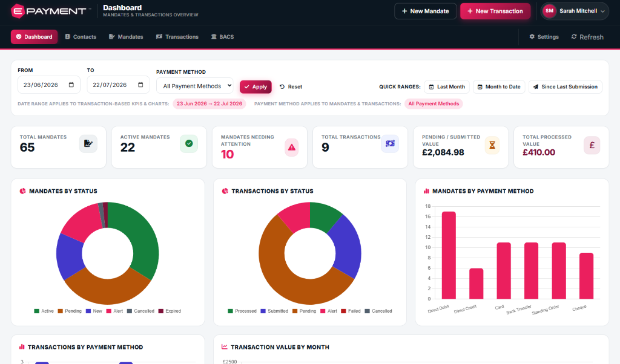The height and width of the screenshot is (364, 620).
Task: Open the Mandates tab
Action: pos(126,37)
